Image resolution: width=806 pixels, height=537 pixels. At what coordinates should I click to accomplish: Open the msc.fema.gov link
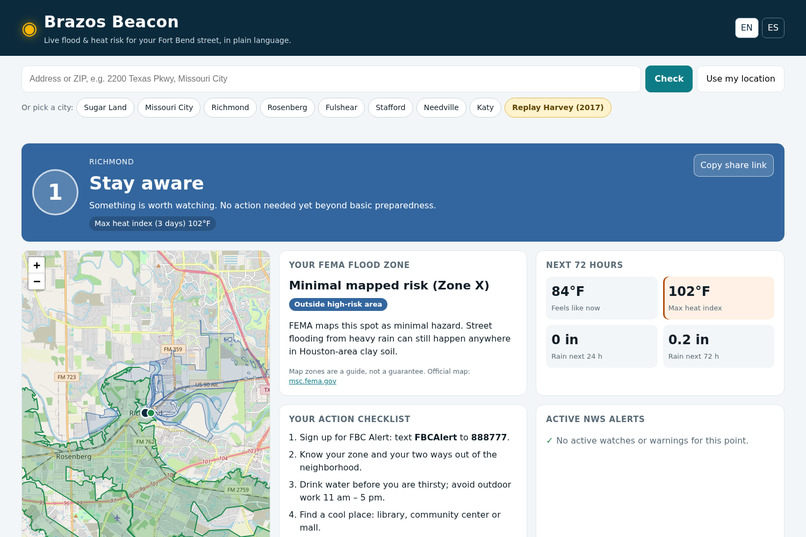(x=313, y=381)
